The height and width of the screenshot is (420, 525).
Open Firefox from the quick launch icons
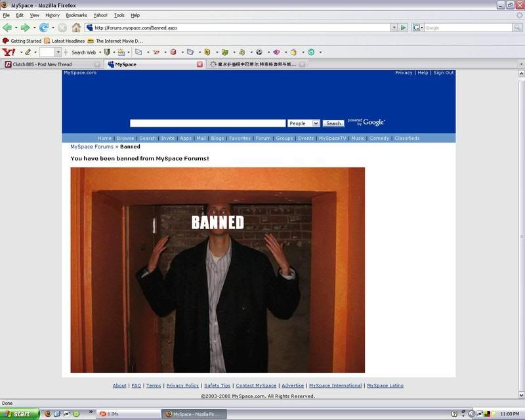pos(47,414)
